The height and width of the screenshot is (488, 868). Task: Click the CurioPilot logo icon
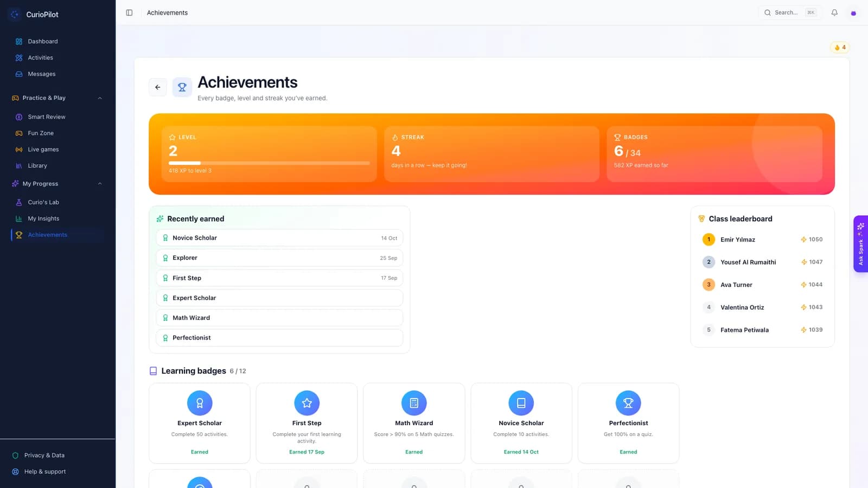pos(15,15)
